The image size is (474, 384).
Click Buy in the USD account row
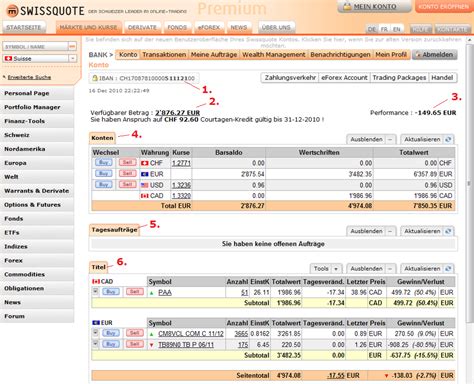point(103,185)
